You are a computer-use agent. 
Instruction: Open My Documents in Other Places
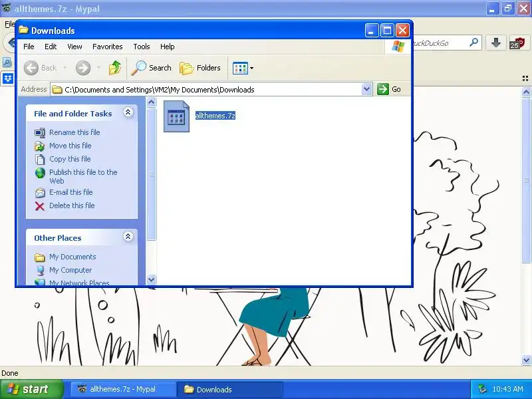[72, 257]
